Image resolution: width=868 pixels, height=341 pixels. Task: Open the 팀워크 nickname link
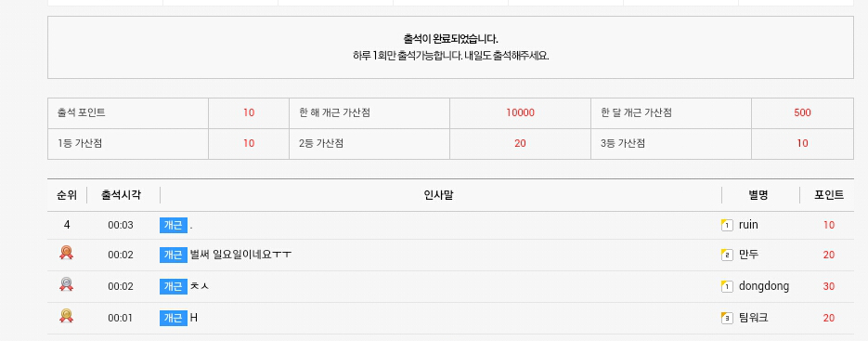coord(754,319)
